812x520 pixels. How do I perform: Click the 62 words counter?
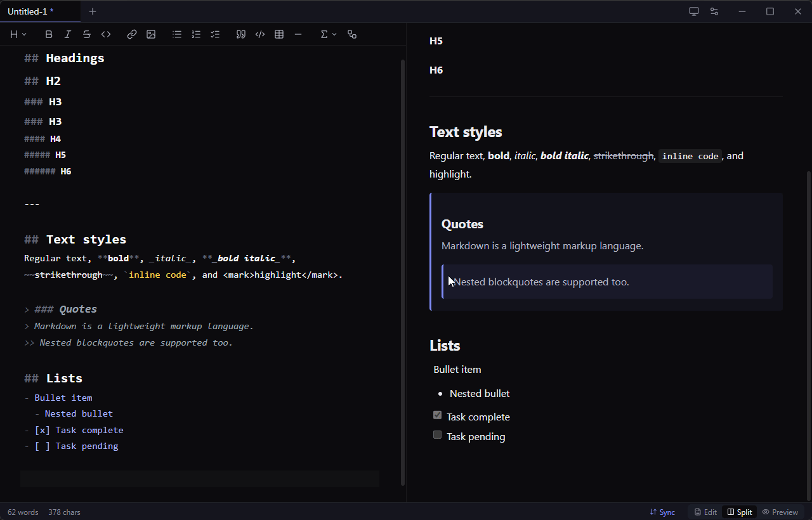(x=23, y=512)
